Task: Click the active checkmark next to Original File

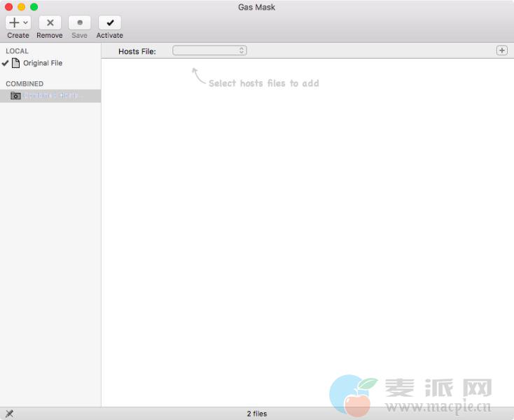Action: [x=6, y=63]
